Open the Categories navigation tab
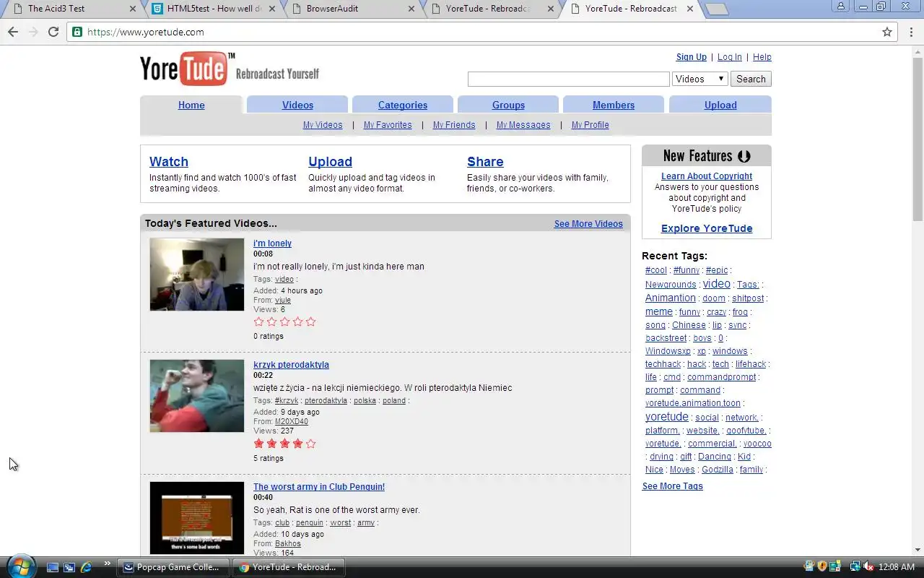The height and width of the screenshot is (578, 924). [x=403, y=105]
